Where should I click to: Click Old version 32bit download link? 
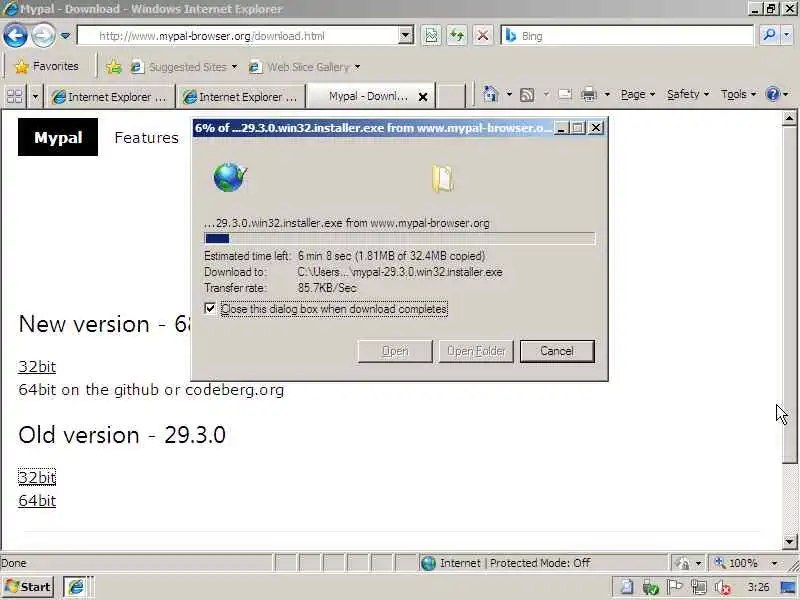point(37,477)
